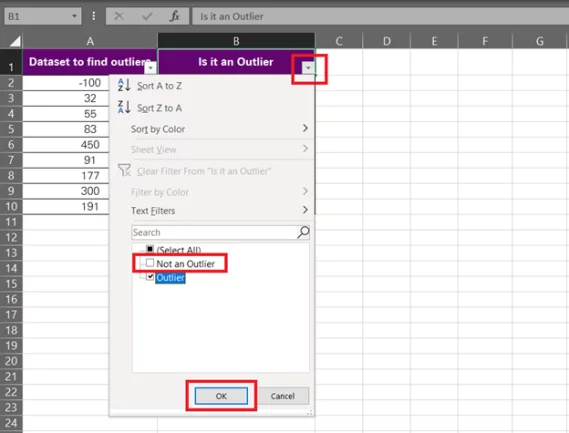
Task: Select column A header
Action: point(90,41)
